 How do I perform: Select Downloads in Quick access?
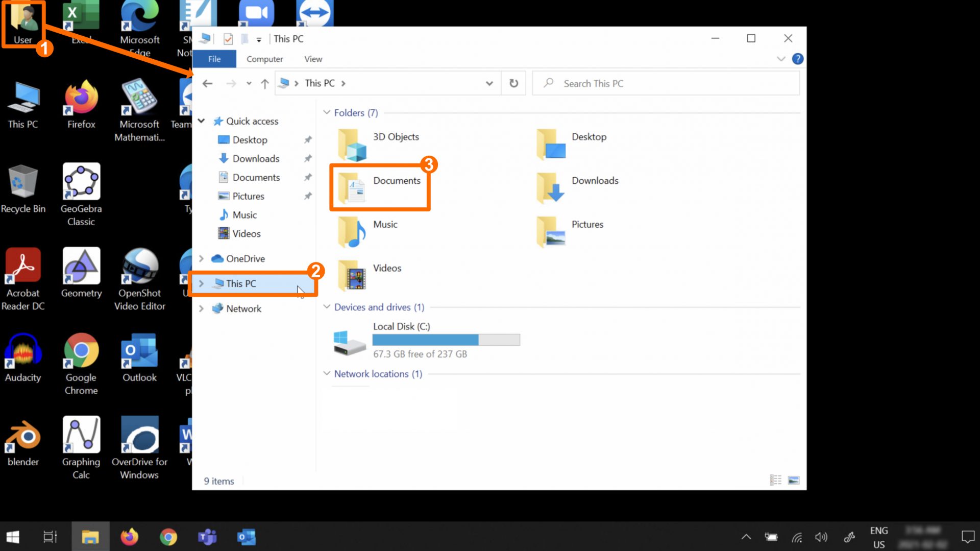(256, 158)
